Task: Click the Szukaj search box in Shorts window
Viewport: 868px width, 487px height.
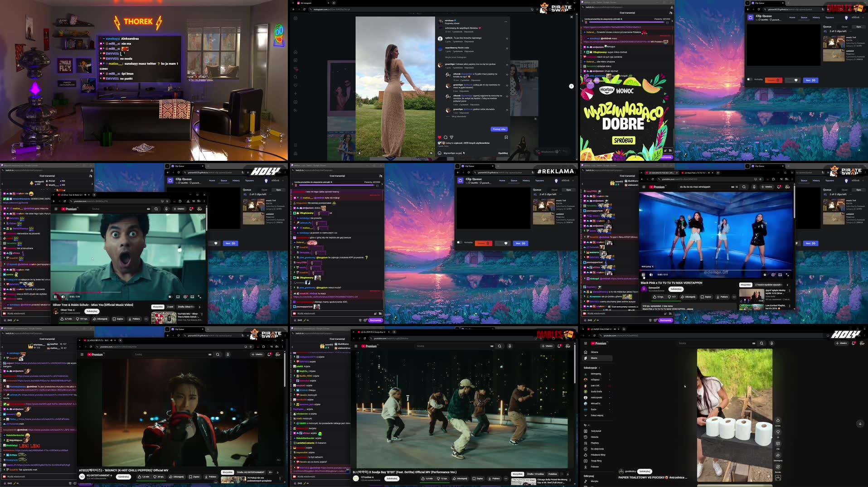Action: pos(716,343)
